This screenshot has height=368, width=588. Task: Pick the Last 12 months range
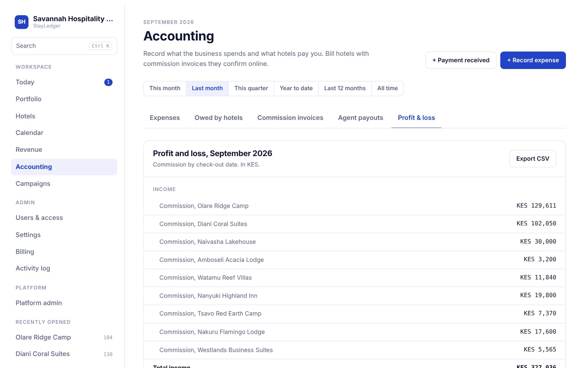[345, 89]
